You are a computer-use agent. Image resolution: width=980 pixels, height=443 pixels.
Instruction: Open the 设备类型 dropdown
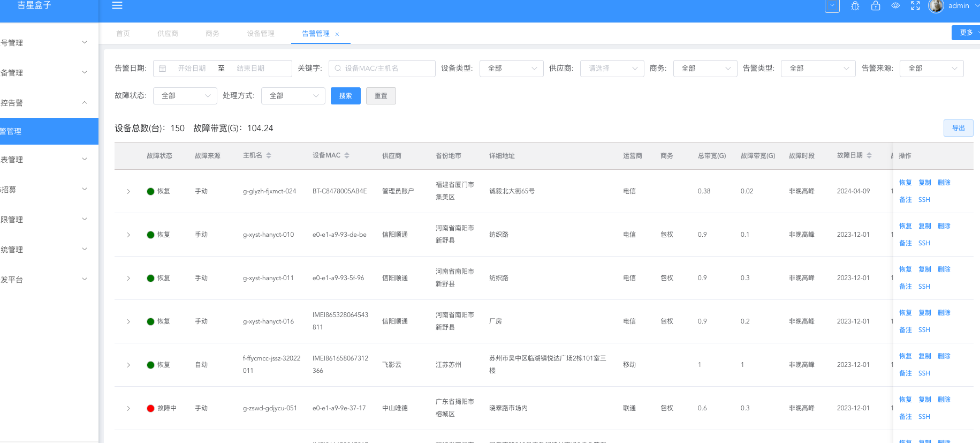[512, 69]
